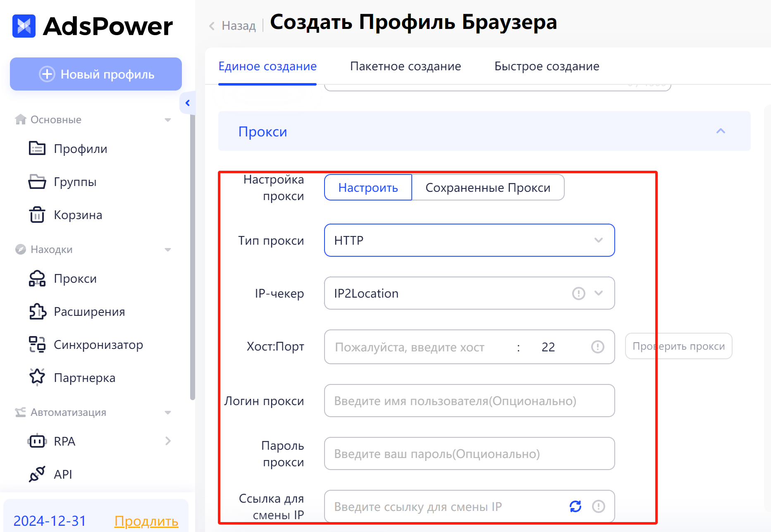
Task: Click the RPA robot icon
Action: [37, 441]
